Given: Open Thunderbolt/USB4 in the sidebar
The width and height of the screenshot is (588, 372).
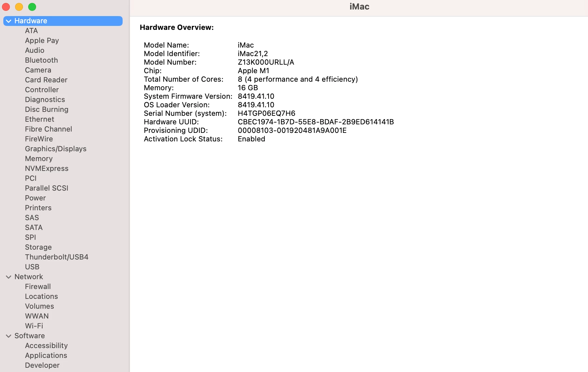Looking at the screenshot, I should [57, 257].
